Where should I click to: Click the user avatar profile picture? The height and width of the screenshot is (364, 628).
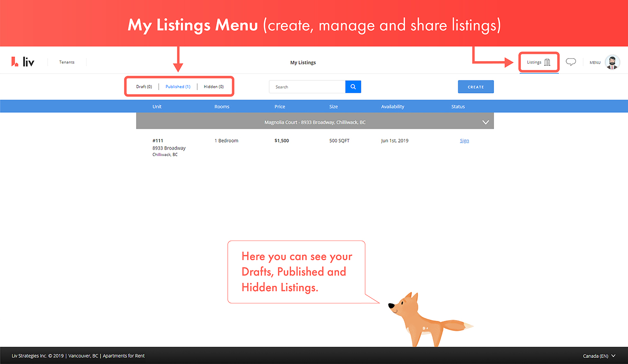point(612,62)
